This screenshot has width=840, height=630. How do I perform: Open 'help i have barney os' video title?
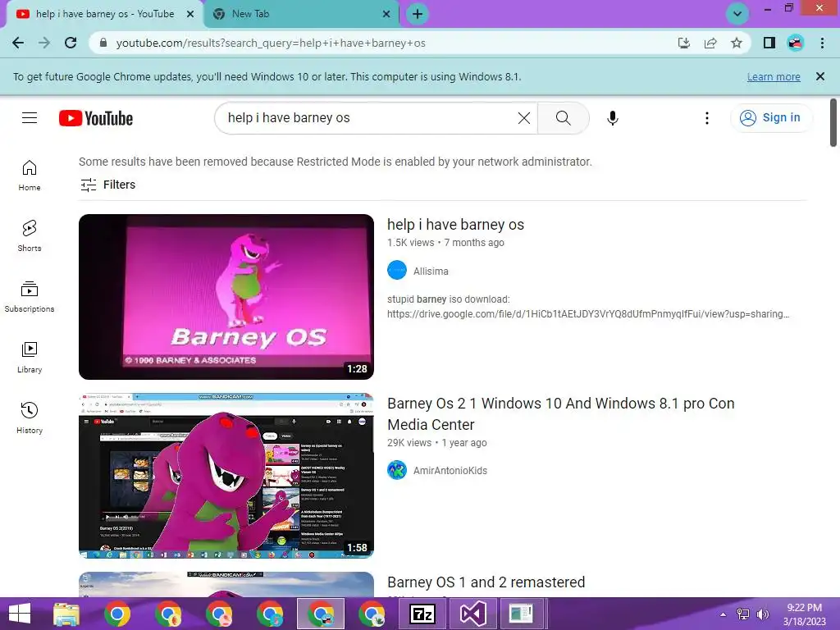455,225
